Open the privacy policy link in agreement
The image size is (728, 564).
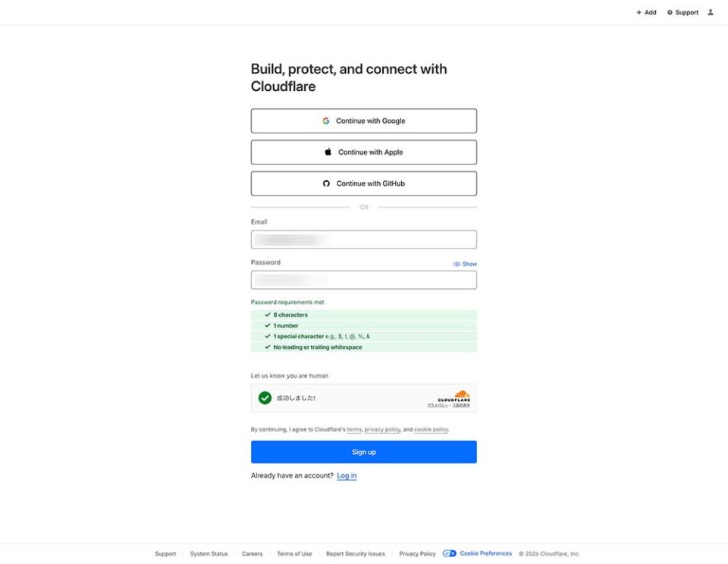pyautogui.click(x=382, y=429)
